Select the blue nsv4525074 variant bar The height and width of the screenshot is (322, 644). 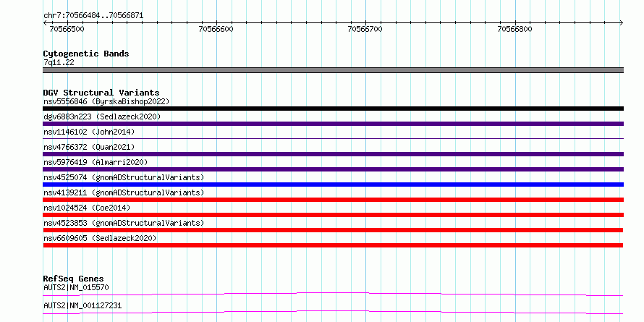[333, 185]
